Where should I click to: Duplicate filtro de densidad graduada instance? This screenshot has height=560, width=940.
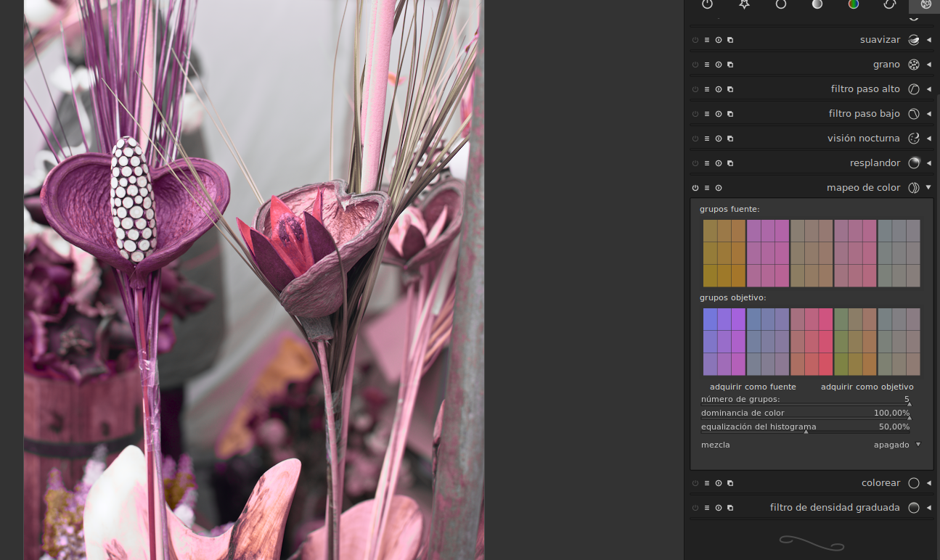[730, 508]
